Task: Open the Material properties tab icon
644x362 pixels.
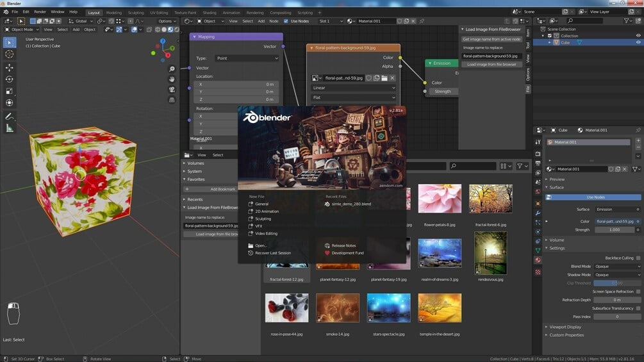Action: pos(538,260)
